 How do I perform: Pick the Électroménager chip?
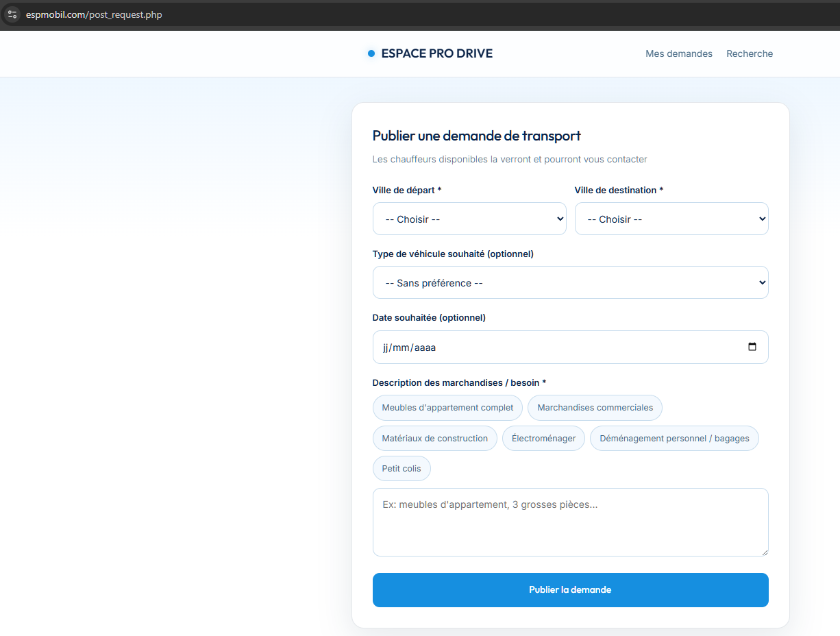coord(543,439)
